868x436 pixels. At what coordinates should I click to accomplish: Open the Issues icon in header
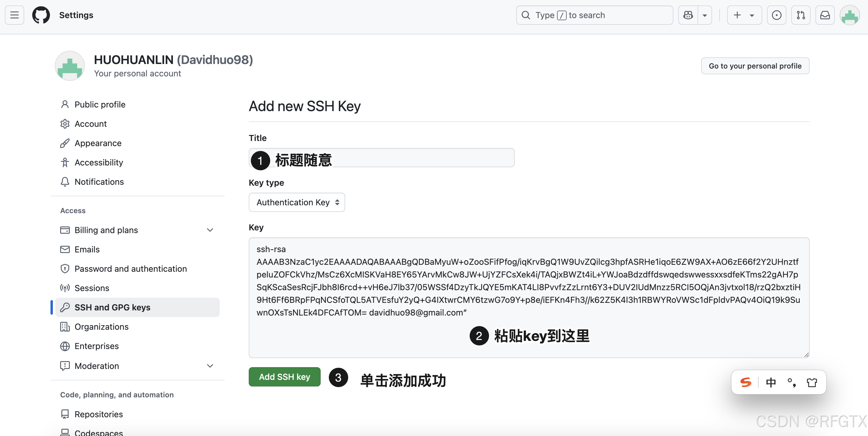point(777,15)
